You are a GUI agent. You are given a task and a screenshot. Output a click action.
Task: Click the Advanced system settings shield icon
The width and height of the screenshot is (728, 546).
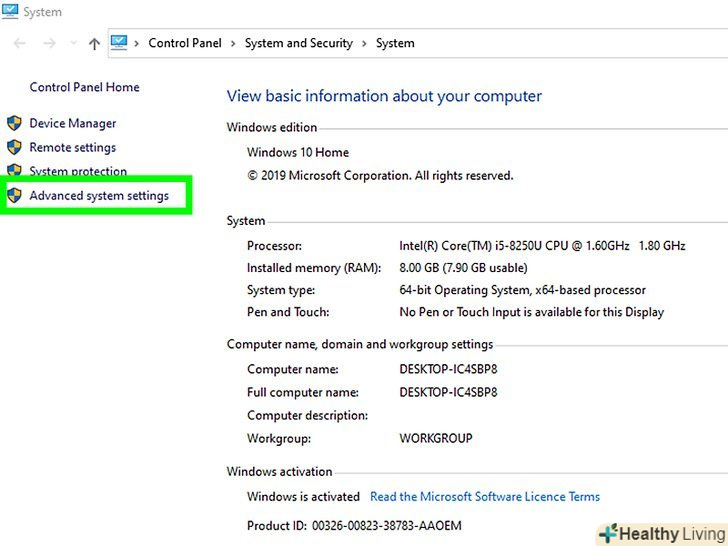(14, 195)
